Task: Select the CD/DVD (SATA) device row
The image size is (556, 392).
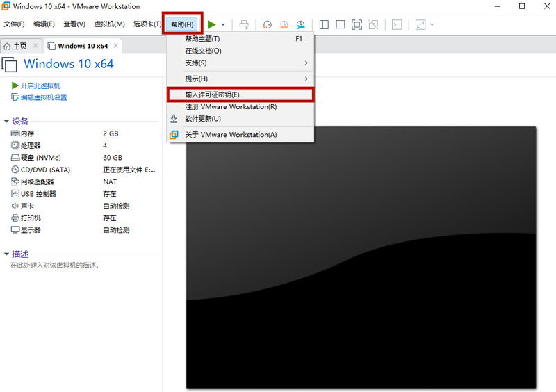Action: [83, 170]
